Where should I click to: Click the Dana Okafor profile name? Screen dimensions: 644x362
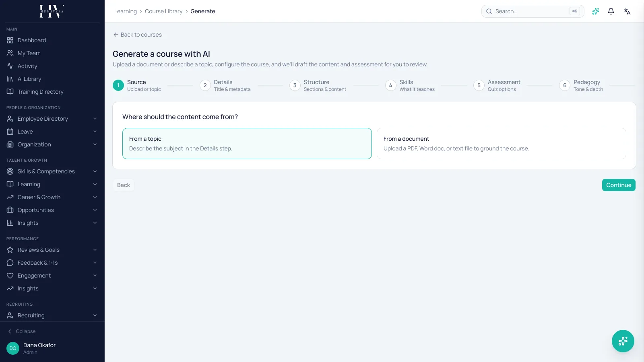click(x=39, y=345)
